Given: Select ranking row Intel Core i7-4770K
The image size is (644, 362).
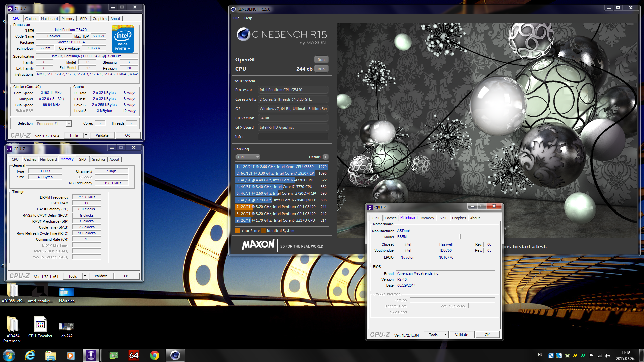Looking at the screenshot, I should pyautogui.click(x=281, y=180).
